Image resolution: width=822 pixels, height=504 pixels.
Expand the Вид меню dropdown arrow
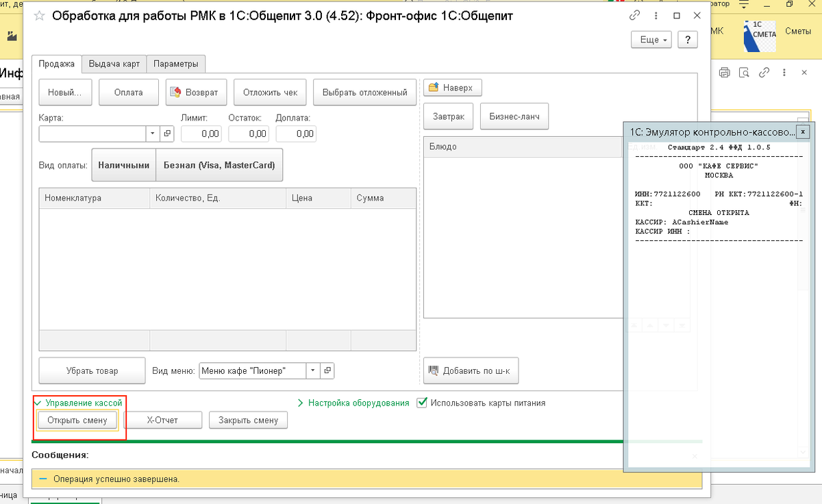312,370
